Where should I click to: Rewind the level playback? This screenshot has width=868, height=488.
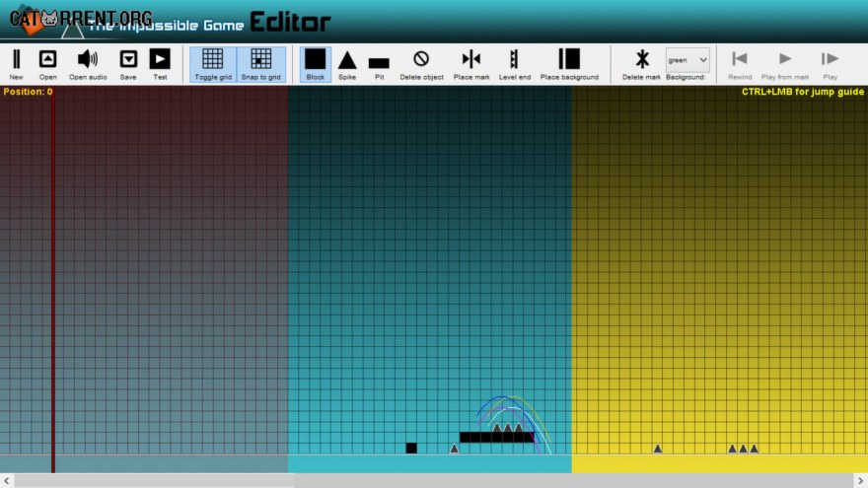740,64
